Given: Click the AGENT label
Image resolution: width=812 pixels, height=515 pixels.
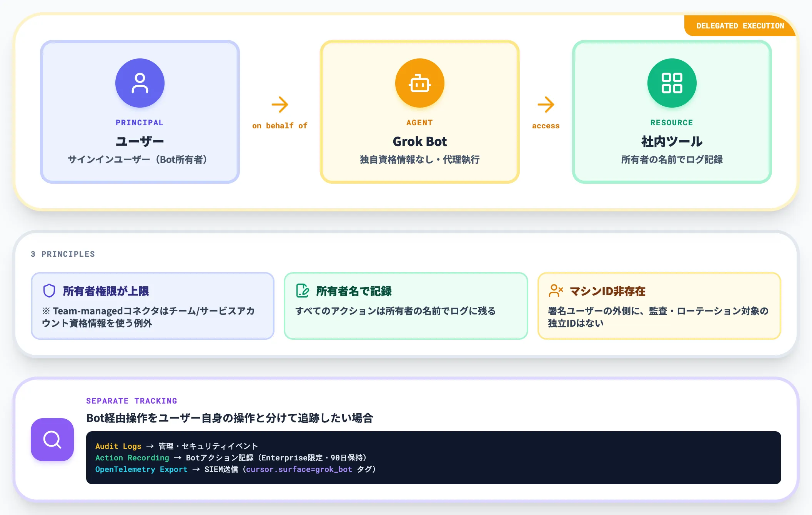Looking at the screenshot, I should pos(419,123).
